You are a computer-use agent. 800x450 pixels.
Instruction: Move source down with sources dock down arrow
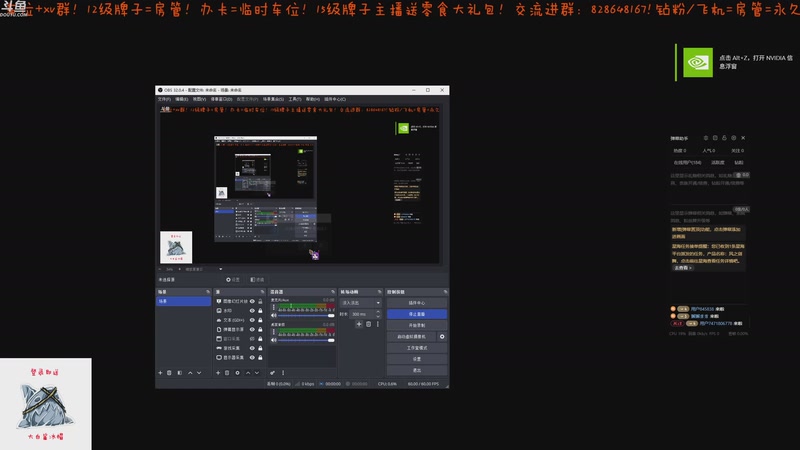tap(257, 373)
